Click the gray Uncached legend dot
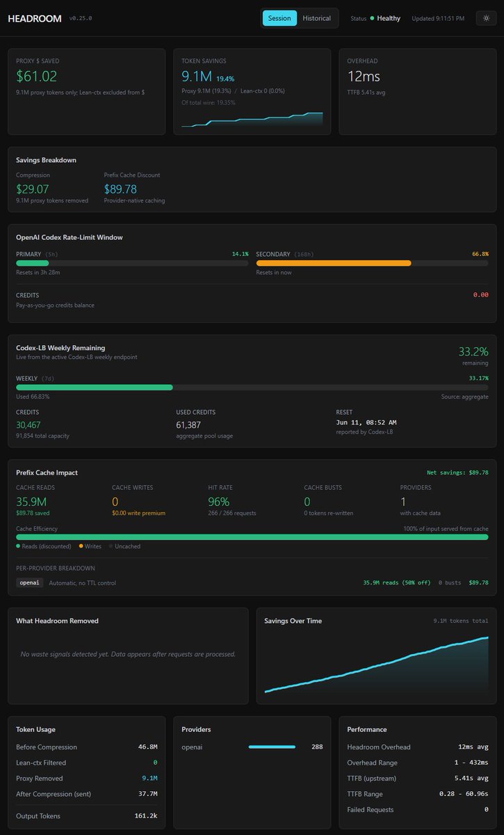This screenshot has height=835, width=504. 110,546
